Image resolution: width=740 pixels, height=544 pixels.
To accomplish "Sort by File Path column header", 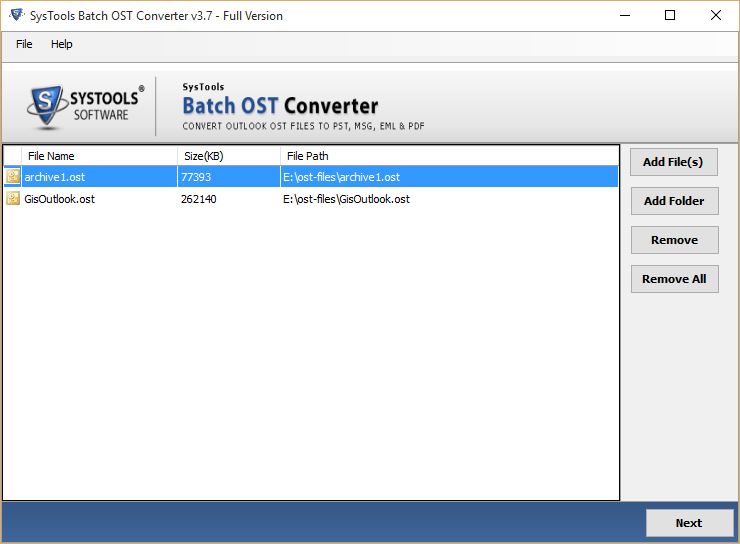I will tap(449, 156).
